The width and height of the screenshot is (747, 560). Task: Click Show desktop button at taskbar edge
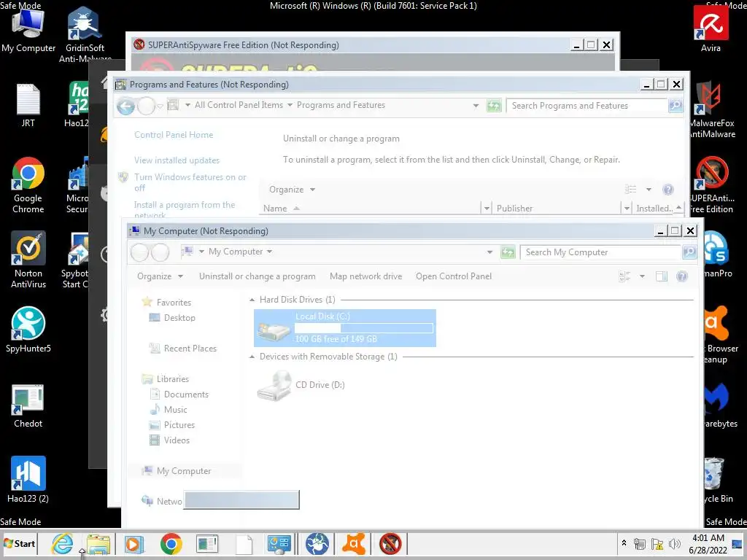[x=737, y=544]
